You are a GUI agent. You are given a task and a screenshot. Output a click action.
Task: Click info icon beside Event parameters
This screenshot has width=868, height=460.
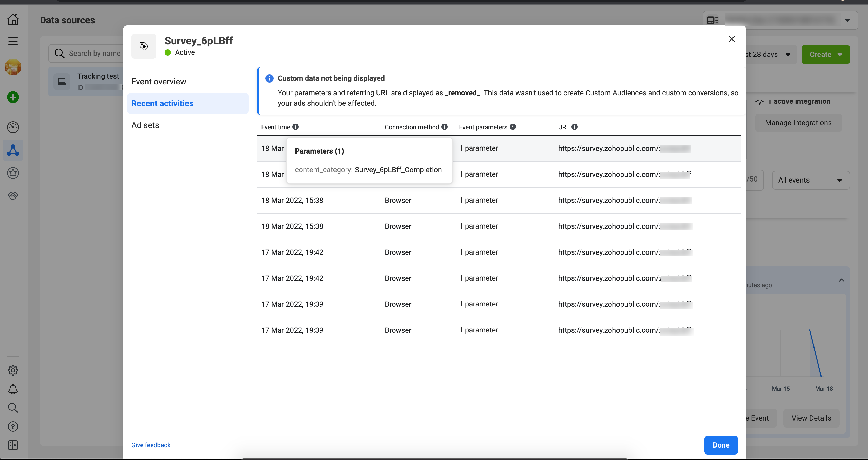[x=513, y=127]
